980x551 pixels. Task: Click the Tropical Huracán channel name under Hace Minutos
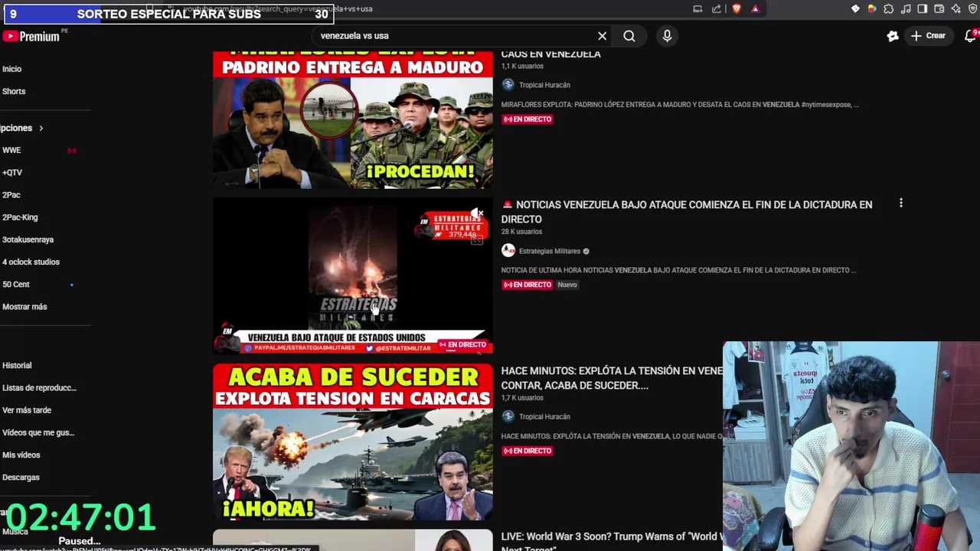[x=544, y=417]
